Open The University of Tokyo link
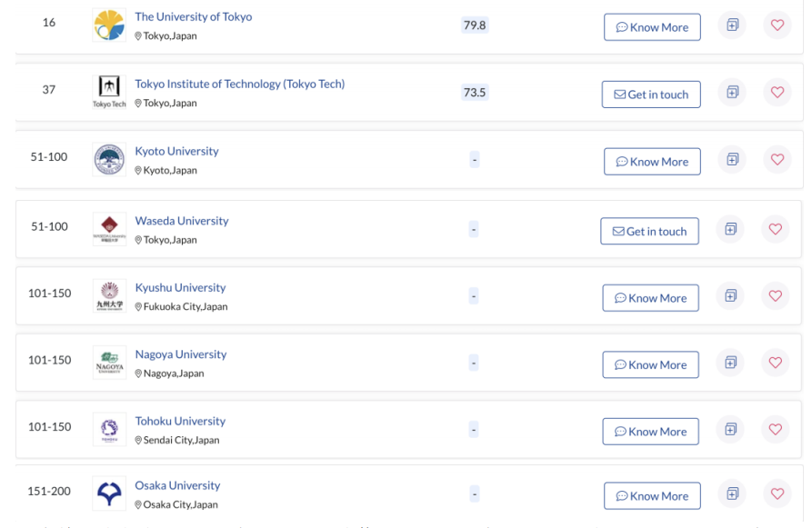Image resolution: width=812 pixels, height=528 pixels. pyautogui.click(x=193, y=16)
